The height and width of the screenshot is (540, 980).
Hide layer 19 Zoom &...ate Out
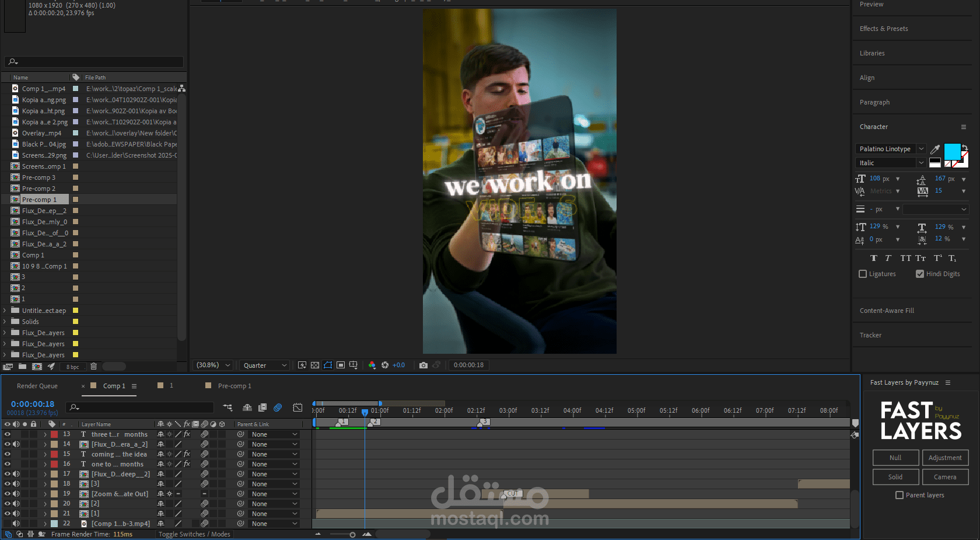point(8,494)
